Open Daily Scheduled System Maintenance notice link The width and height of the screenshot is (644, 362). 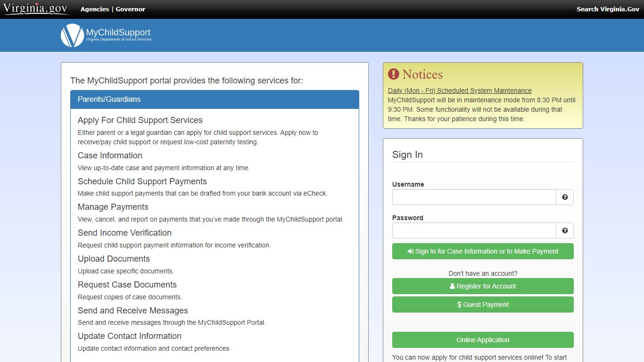(460, 90)
